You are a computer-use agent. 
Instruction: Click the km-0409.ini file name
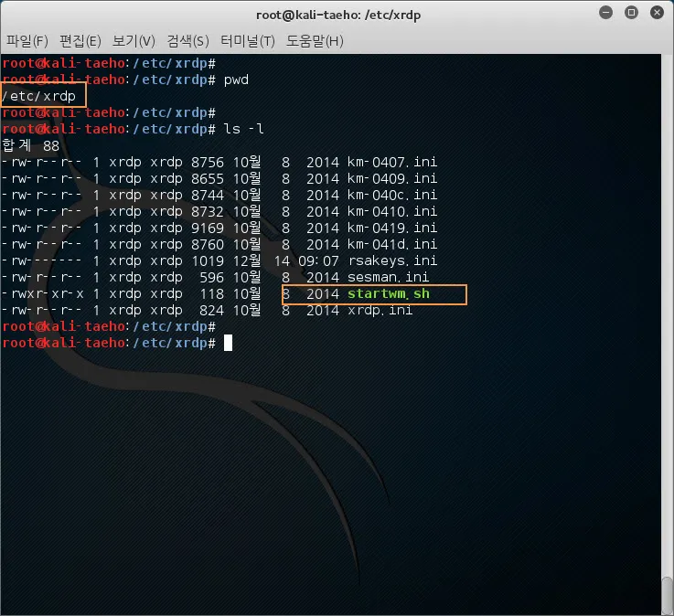[x=392, y=179]
